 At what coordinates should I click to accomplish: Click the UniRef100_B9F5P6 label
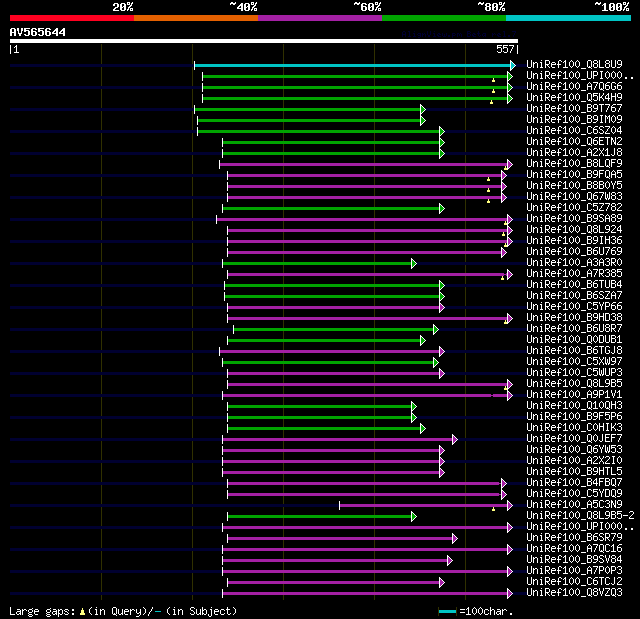574,417
